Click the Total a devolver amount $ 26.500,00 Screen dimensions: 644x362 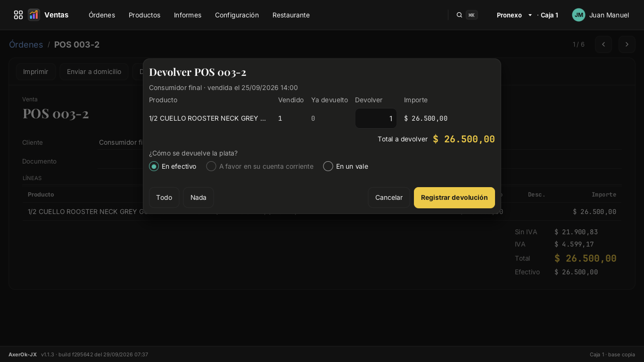464,139
